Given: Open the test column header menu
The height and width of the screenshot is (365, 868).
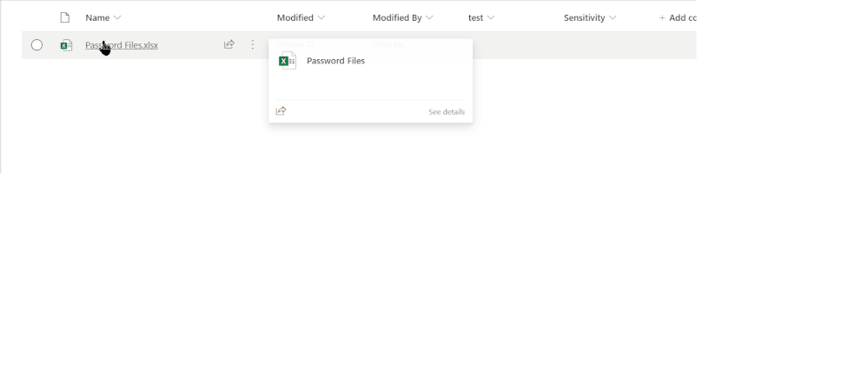Looking at the screenshot, I should pos(481,17).
